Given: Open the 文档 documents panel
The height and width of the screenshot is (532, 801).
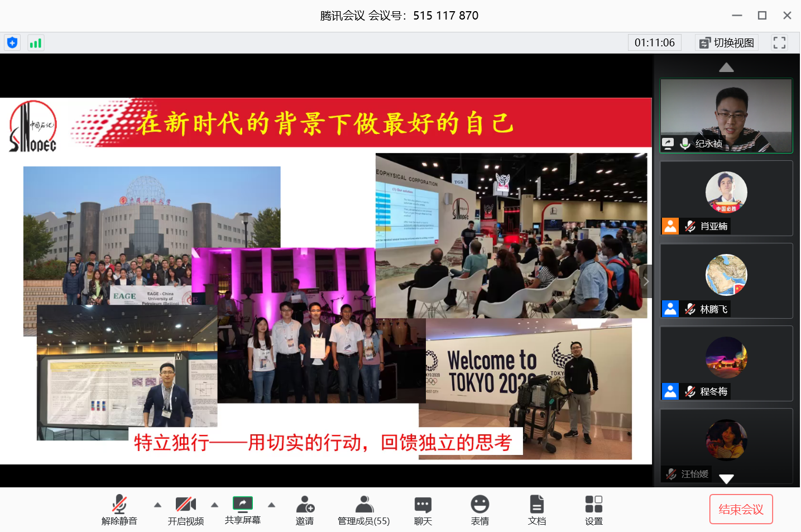Looking at the screenshot, I should point(536,510).
